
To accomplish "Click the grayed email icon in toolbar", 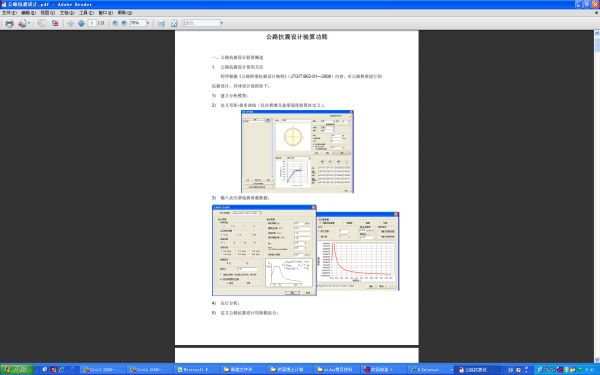I will point(42,23).
